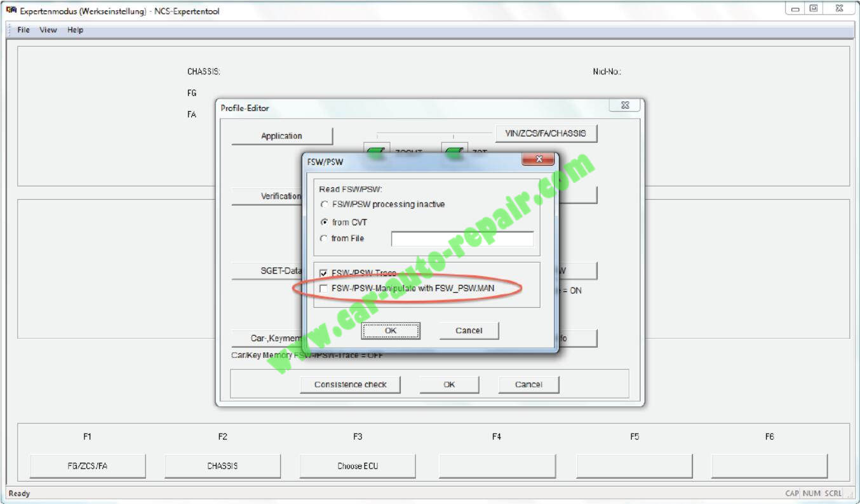Select FSW/PSW processing inactive option
The width and height of the screenshot is (860, 504).
(325, 204)
